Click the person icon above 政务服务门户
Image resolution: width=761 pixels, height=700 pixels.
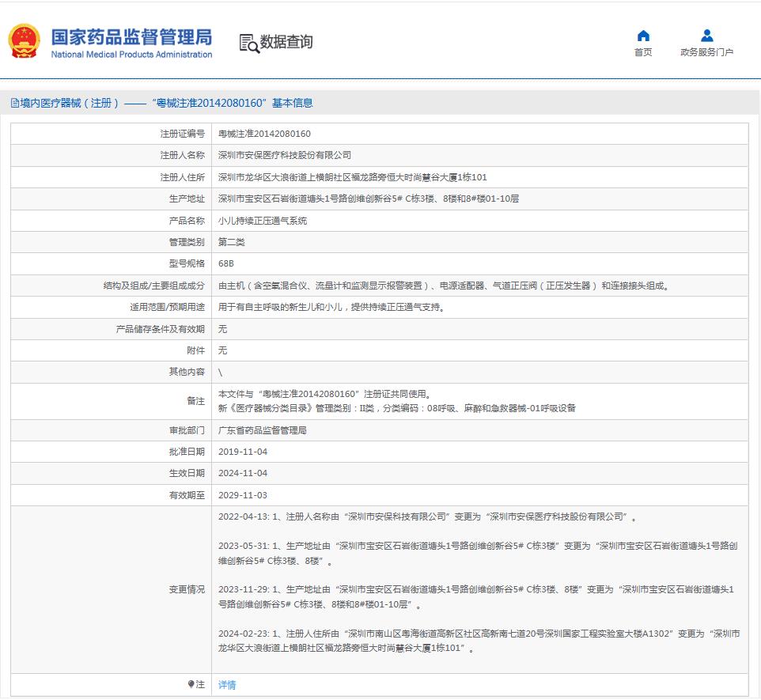(706, 34)
